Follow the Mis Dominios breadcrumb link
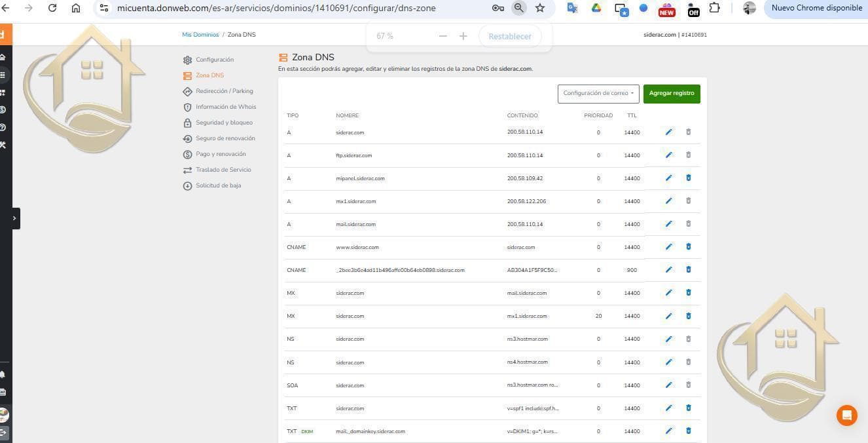 click(x=200, y=35)
